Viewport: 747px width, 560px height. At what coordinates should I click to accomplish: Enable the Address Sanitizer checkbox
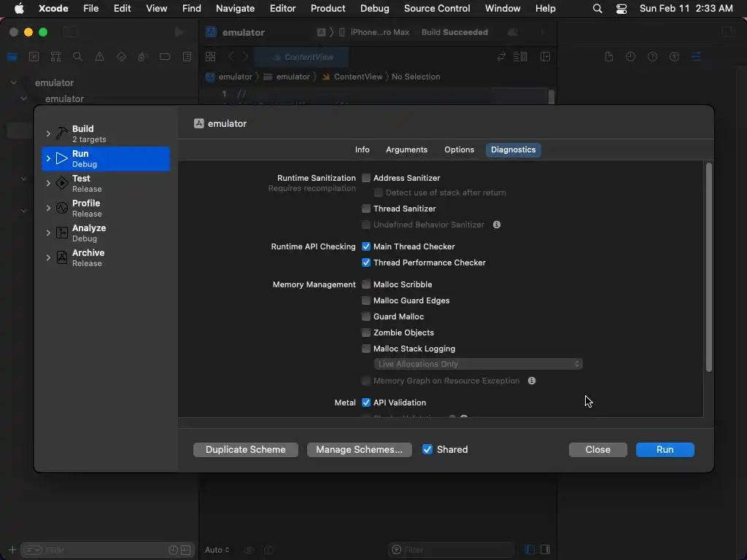366,178
